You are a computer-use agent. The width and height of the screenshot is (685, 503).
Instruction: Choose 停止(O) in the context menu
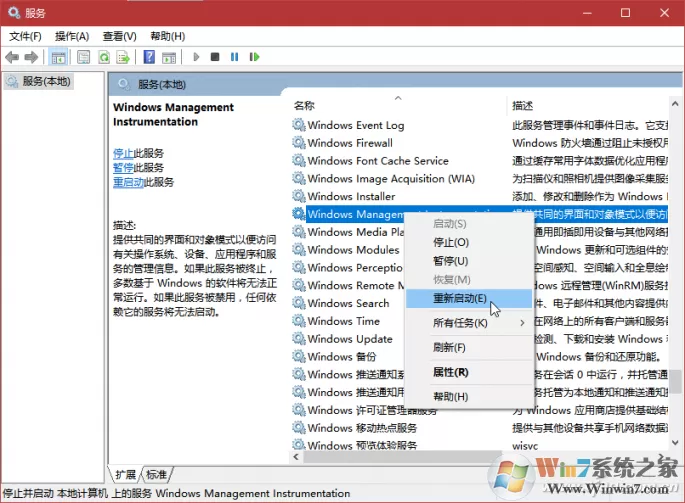tap(469, 243)
